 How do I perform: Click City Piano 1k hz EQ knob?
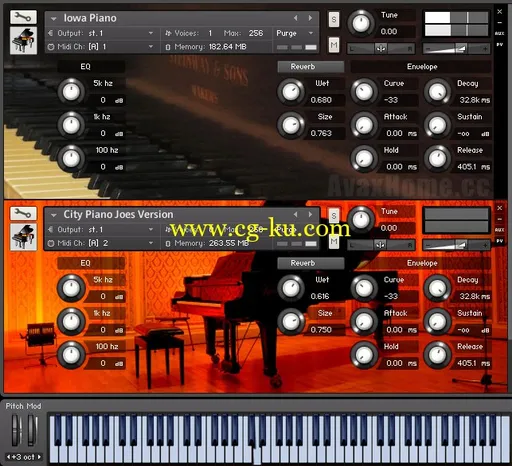pos(71,321)
